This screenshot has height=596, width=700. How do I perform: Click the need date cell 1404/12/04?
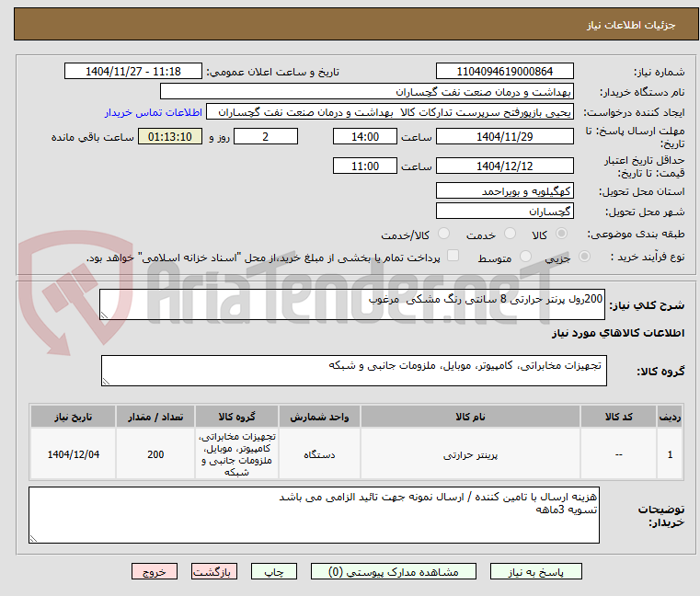click(x=74, y=454)
